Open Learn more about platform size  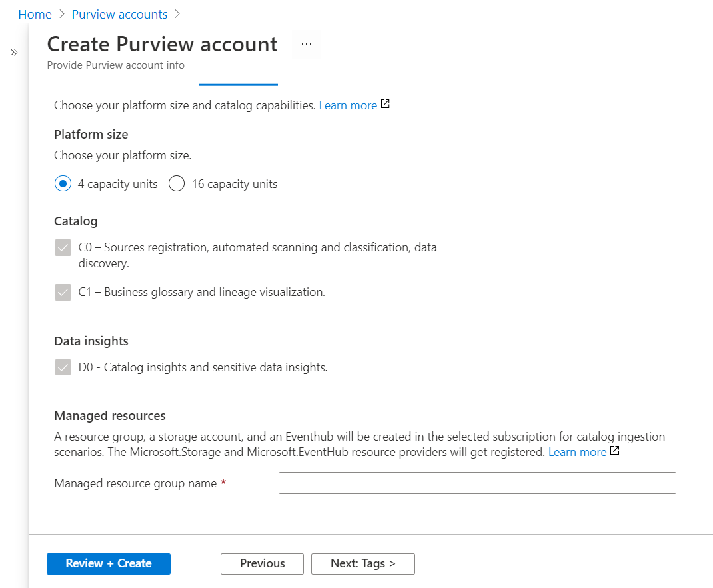(x=348, y=105)
